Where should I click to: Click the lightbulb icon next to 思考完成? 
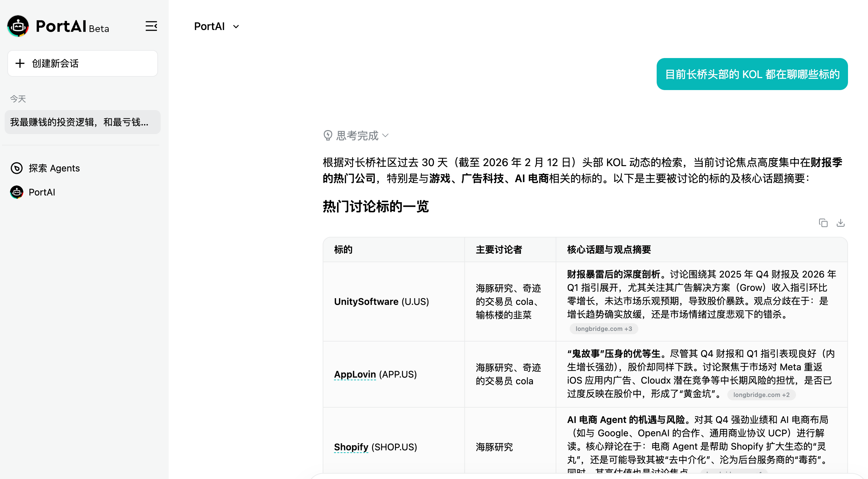328,135
